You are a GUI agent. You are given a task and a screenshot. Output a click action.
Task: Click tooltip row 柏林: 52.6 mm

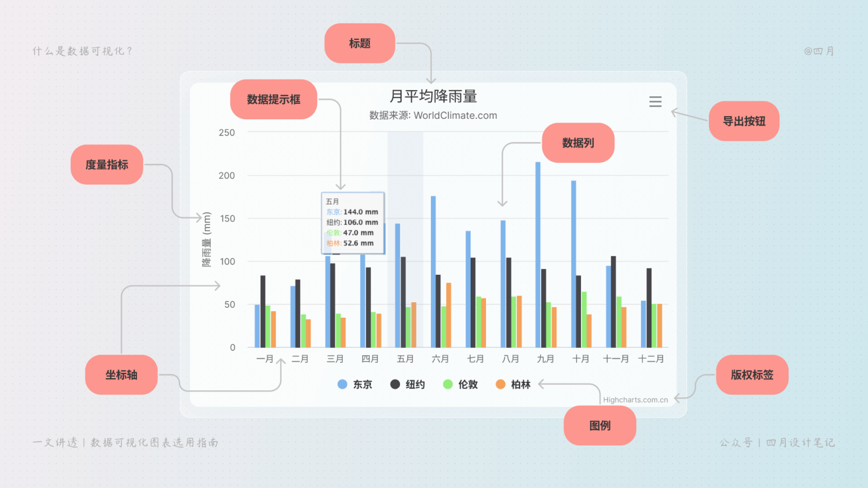[x=350, y=243]
